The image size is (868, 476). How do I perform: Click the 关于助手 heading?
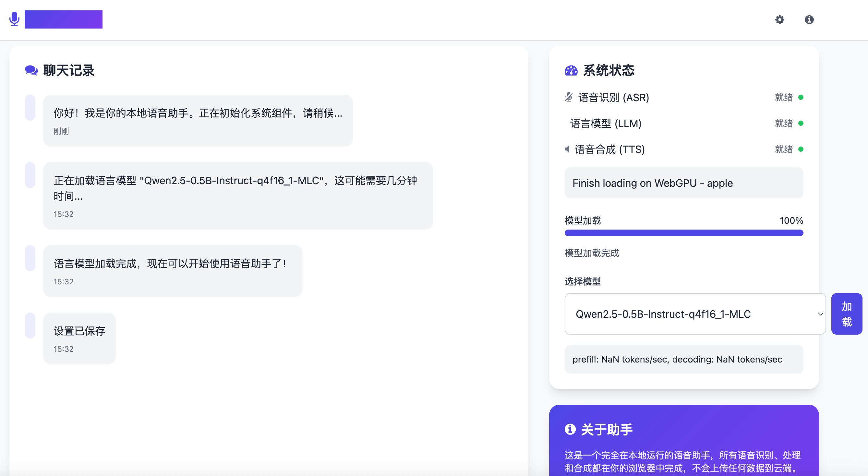click(607, 429)
